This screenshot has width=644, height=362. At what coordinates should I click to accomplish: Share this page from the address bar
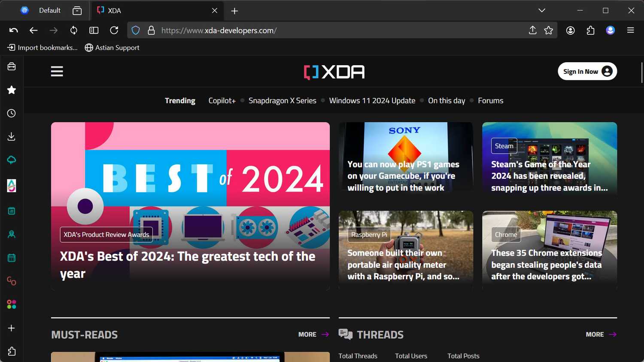pos(533,30)
